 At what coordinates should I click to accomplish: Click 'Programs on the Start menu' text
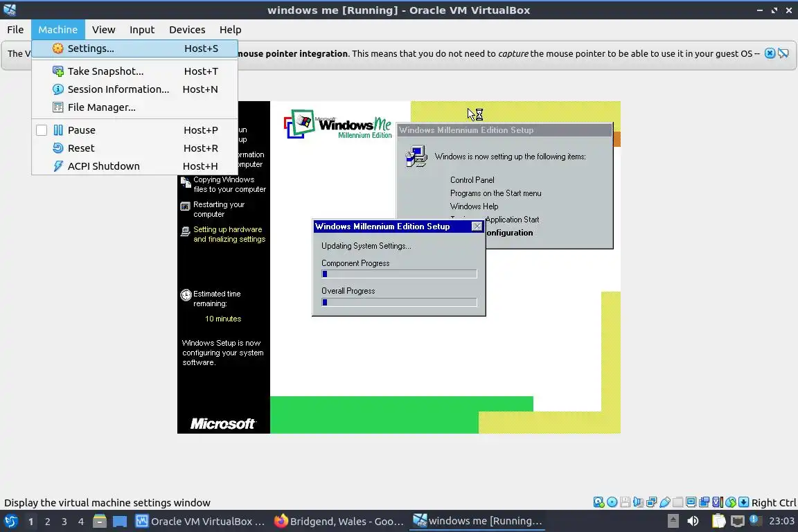click(x=496, y=193)
